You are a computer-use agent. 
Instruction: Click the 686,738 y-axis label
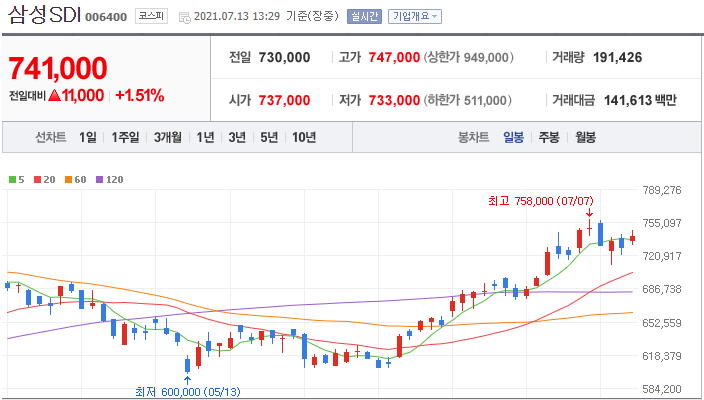662,289
